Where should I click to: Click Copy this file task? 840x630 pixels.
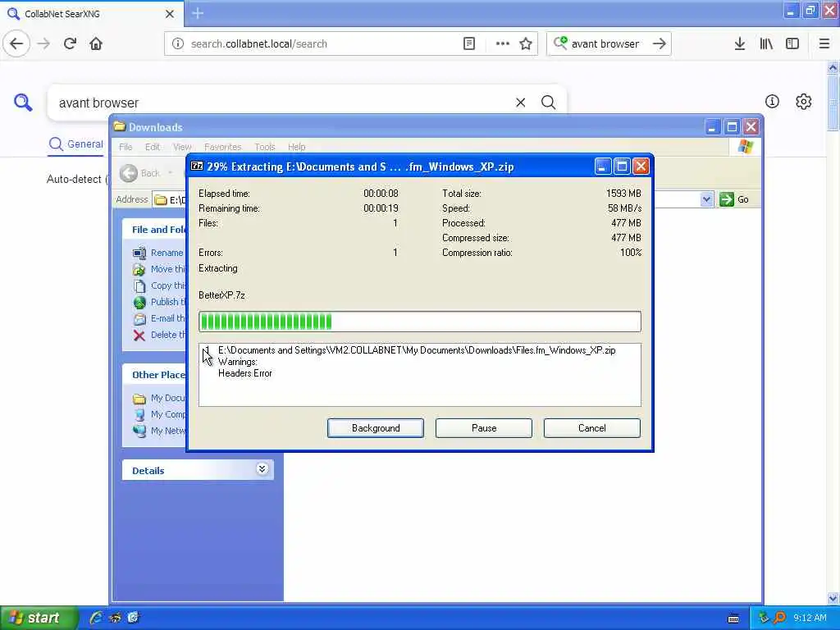[159, 285]
